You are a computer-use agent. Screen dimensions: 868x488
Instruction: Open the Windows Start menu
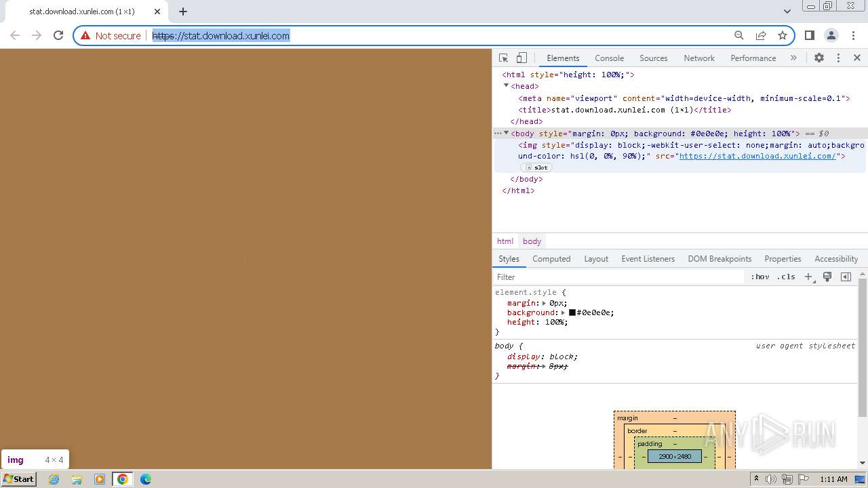(19, 479)
